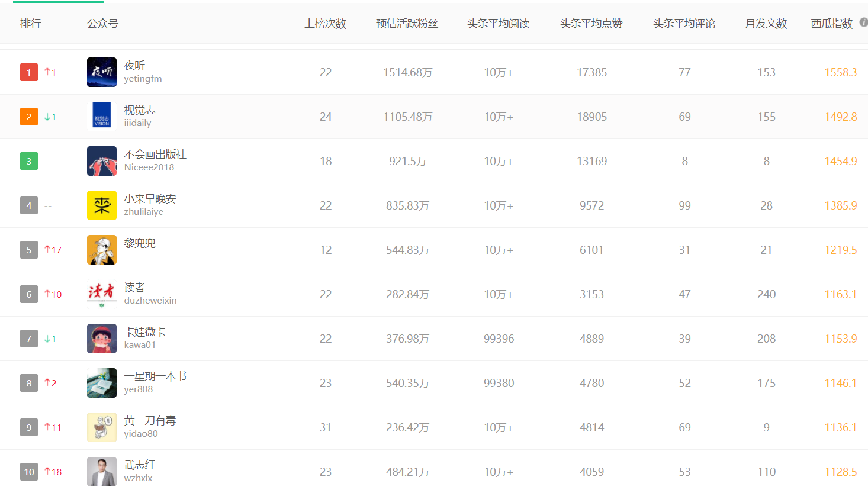Open the 武志红 portrait avatar
Viewport: 868px width, 493px height.
point(102,472)
